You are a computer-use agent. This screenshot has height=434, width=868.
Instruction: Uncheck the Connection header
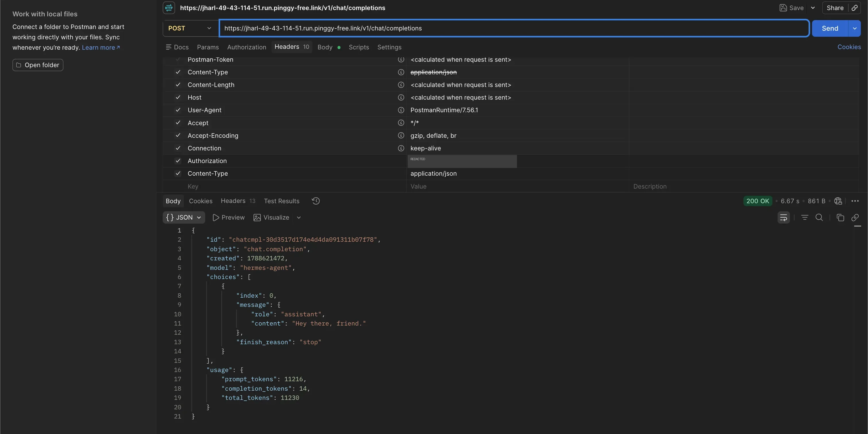[178, 148]
